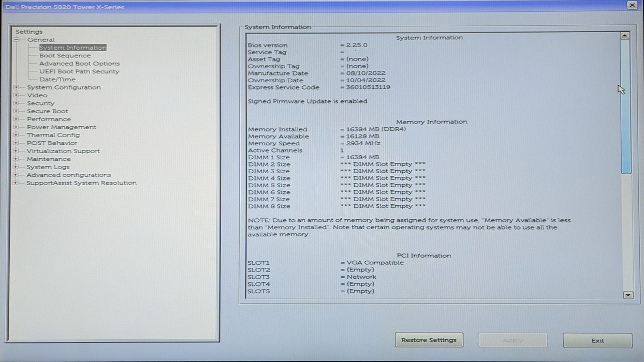
Task: Click the Active Channels row
Action: point(296,150)
